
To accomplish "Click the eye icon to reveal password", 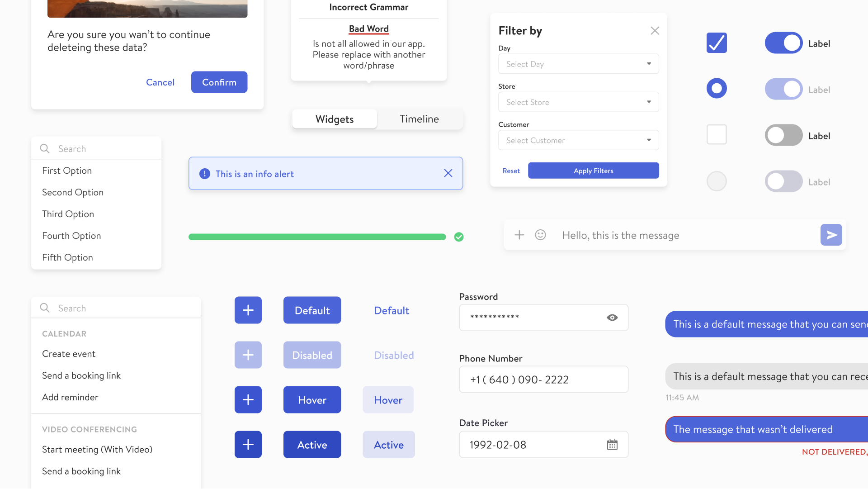I will click(612, 317).
